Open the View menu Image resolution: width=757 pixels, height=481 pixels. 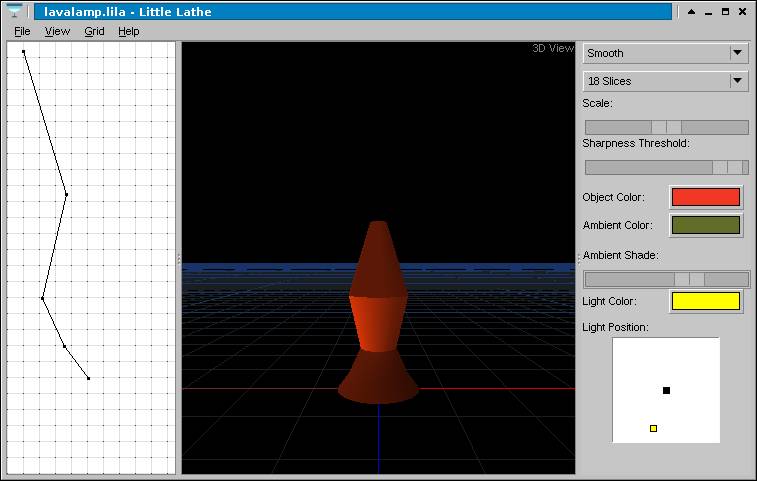tap(57, 31)
